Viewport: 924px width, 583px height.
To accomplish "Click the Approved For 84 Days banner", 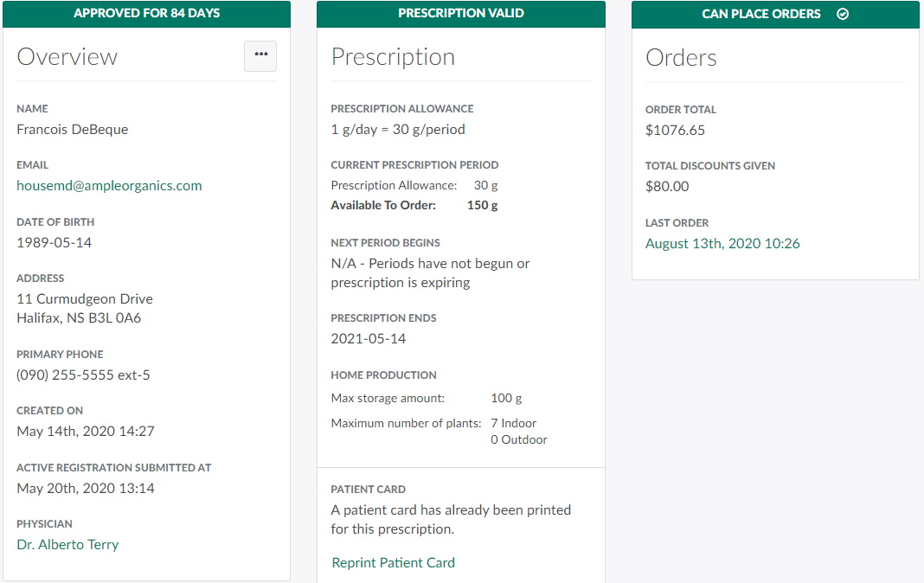I will [146, 14].
